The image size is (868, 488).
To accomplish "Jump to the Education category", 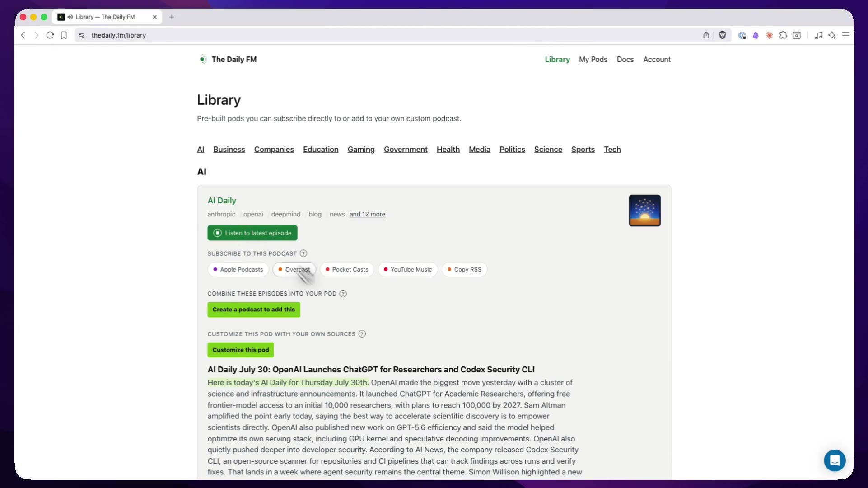I will click(321, 150).
